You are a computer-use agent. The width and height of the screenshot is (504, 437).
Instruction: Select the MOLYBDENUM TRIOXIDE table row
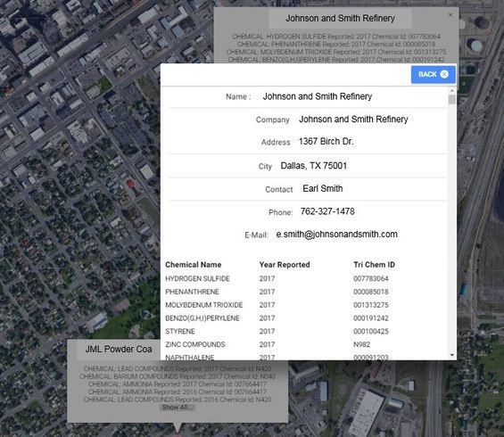305,305
